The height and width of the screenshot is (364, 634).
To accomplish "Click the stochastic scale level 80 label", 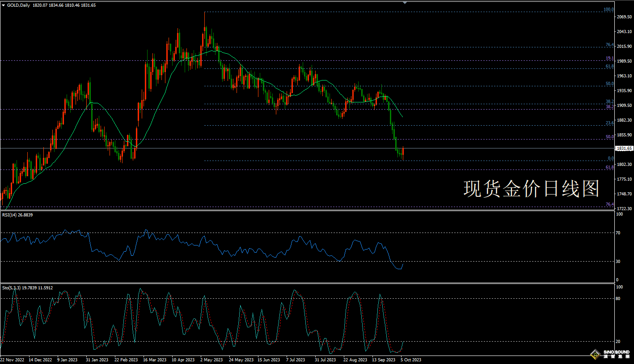I will pos(619,298).
